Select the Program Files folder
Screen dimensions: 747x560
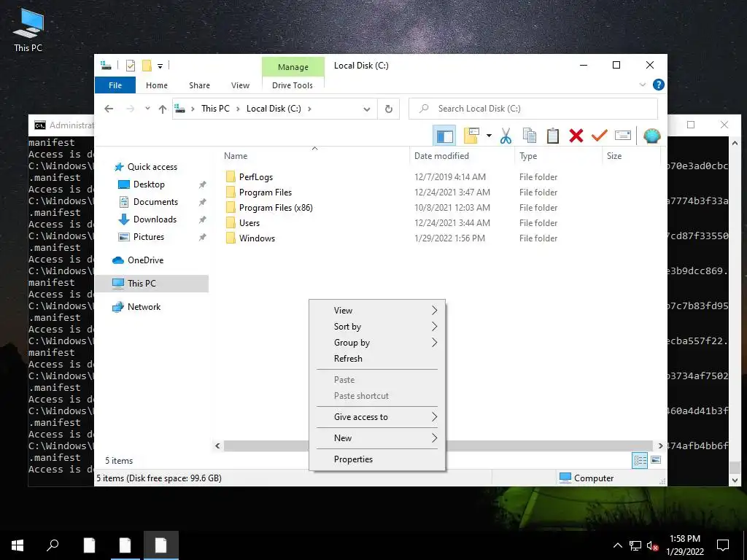(x=266, y=192)
